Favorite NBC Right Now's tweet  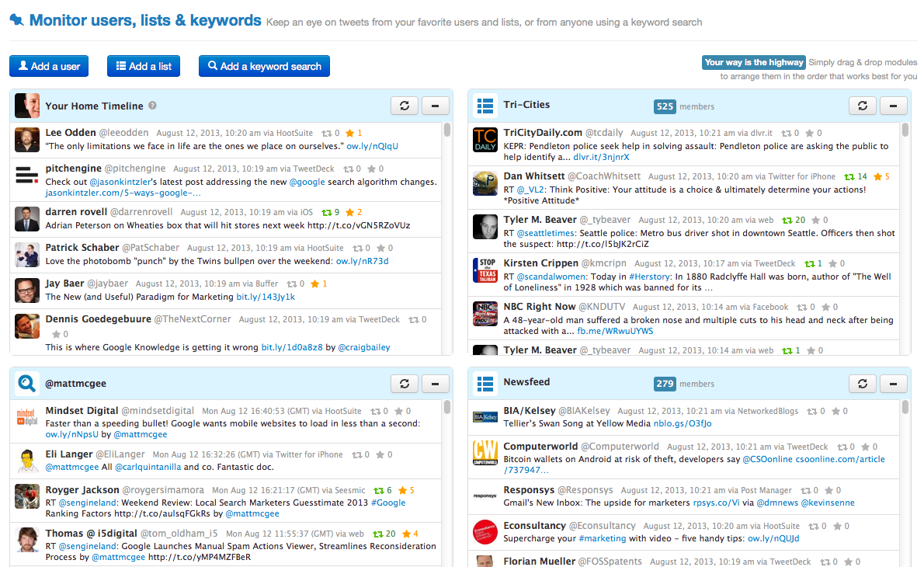tap(826, 307)
